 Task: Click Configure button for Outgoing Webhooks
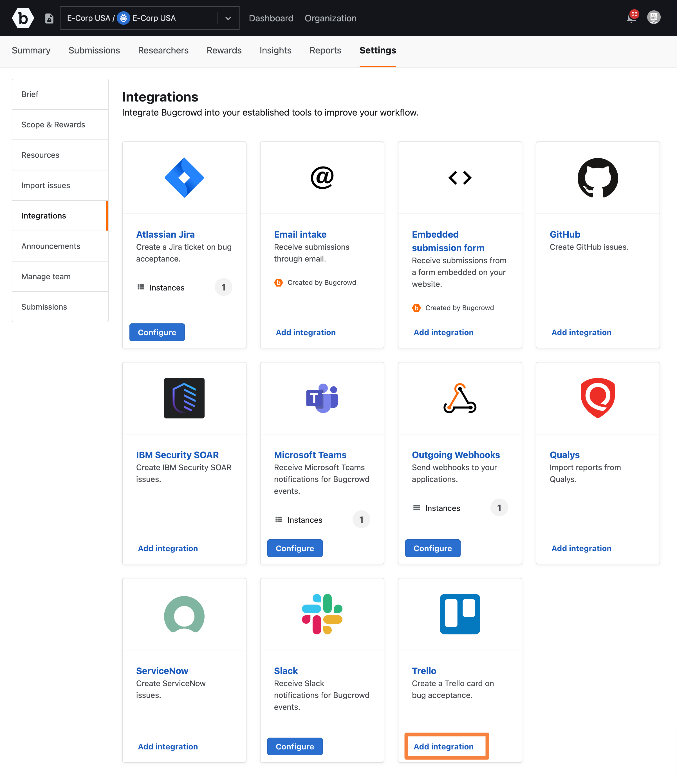(433, 548)
